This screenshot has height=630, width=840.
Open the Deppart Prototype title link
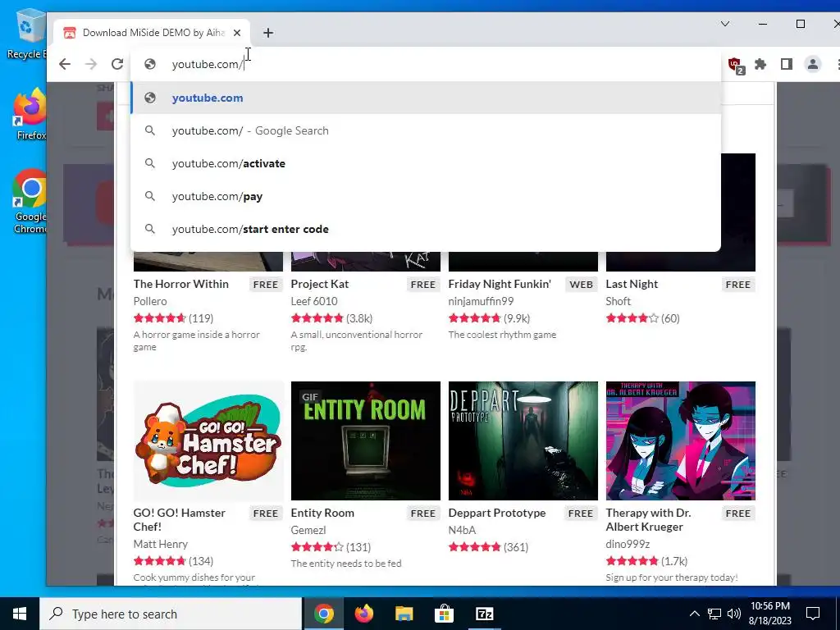497,513
